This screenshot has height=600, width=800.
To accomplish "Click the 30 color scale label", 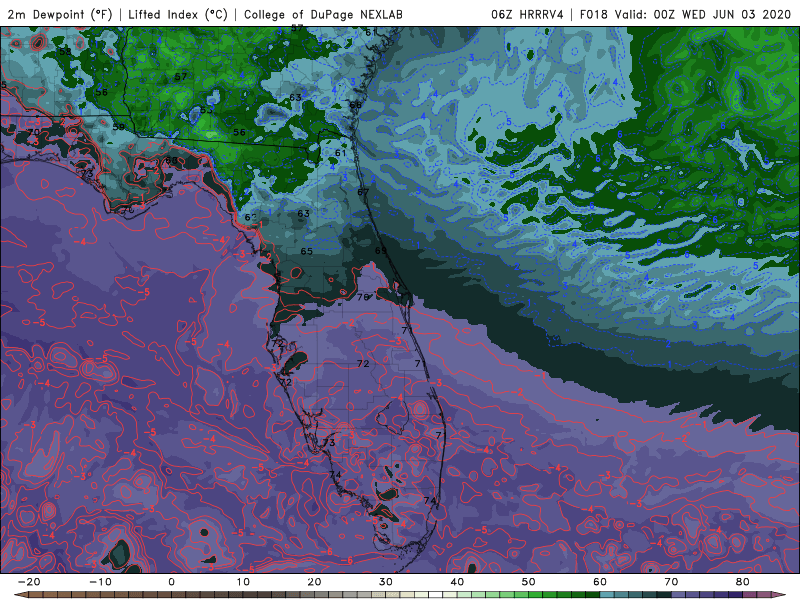I will click(x=386, y=582).
